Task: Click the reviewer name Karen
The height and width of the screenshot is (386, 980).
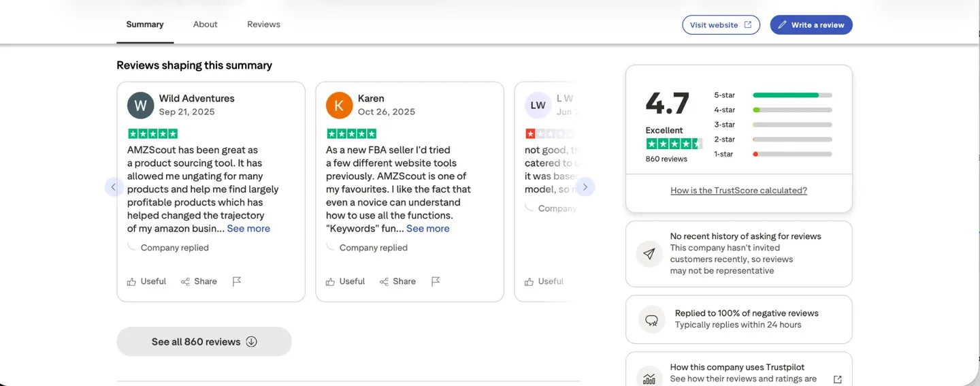Action: 371,99
